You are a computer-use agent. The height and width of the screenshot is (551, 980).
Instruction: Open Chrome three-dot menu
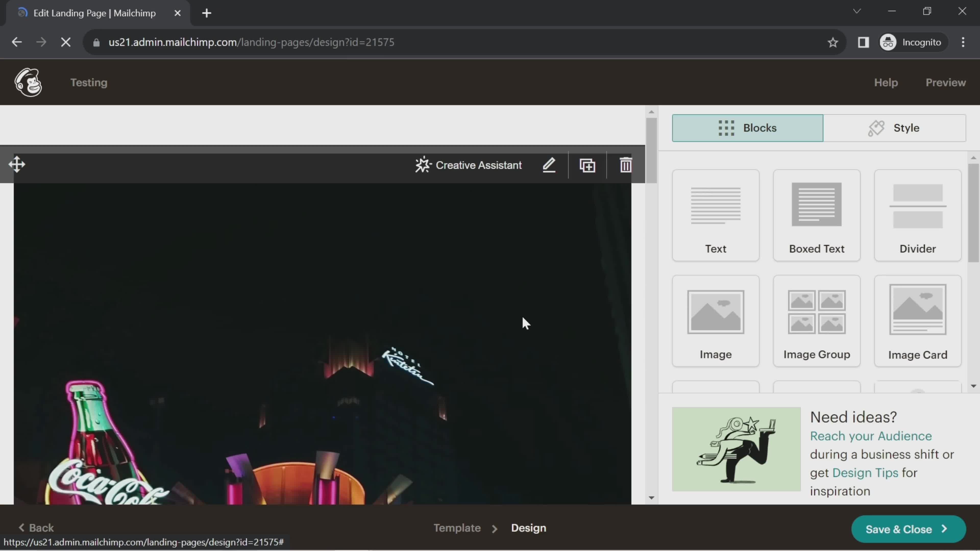coord(963,42)
